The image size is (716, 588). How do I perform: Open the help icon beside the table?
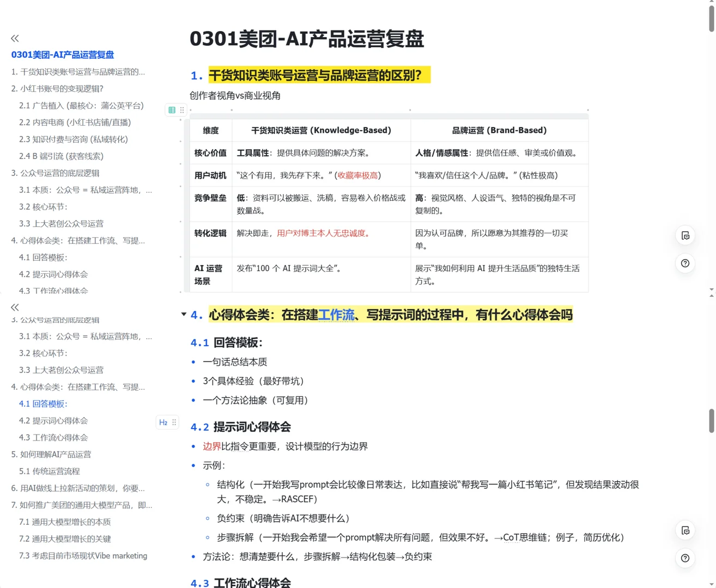click(685, 264)
